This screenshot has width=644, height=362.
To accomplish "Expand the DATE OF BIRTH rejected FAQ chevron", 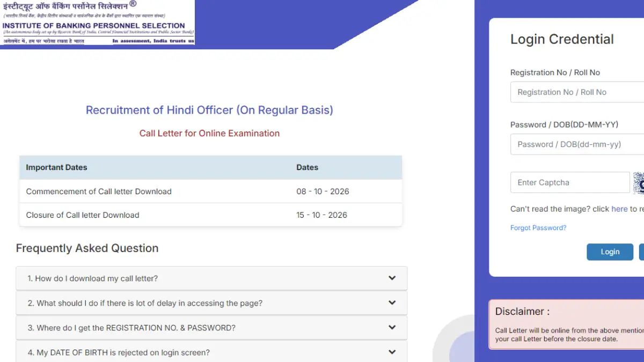I will point(392,352).
